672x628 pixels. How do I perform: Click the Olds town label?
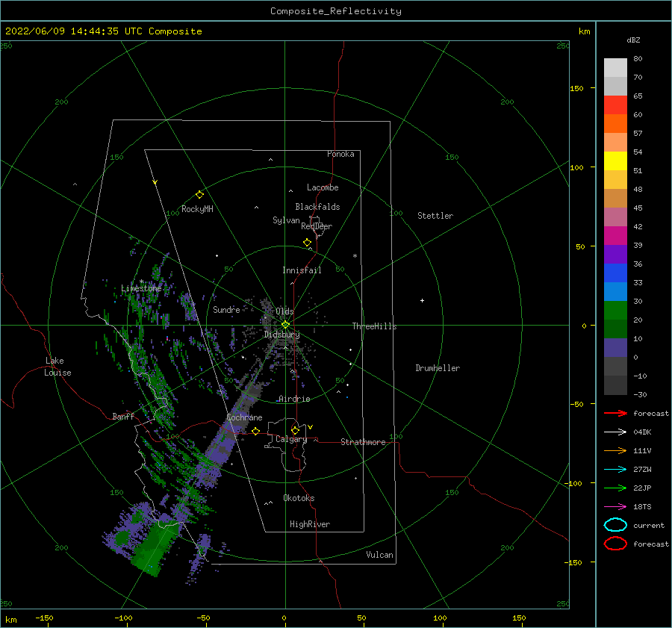[284, 311]
